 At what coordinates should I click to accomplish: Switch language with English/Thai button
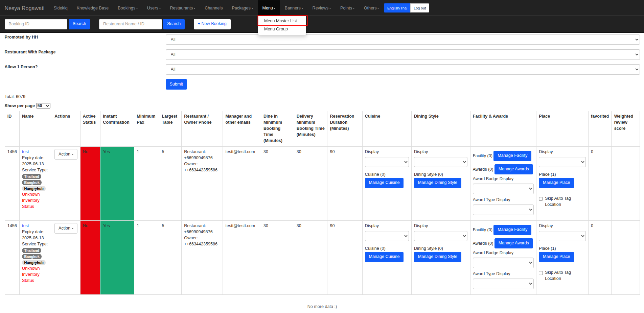click(397, 8)
